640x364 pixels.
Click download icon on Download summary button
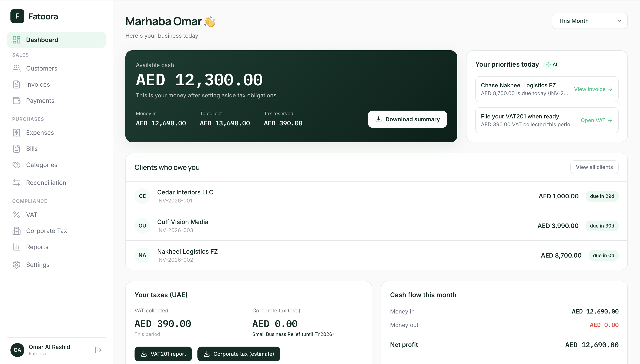tap(378, 119)
